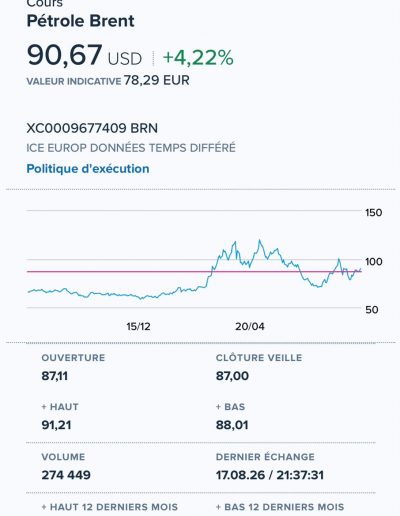Click the Dernier échange timestamp

point(270,475)
